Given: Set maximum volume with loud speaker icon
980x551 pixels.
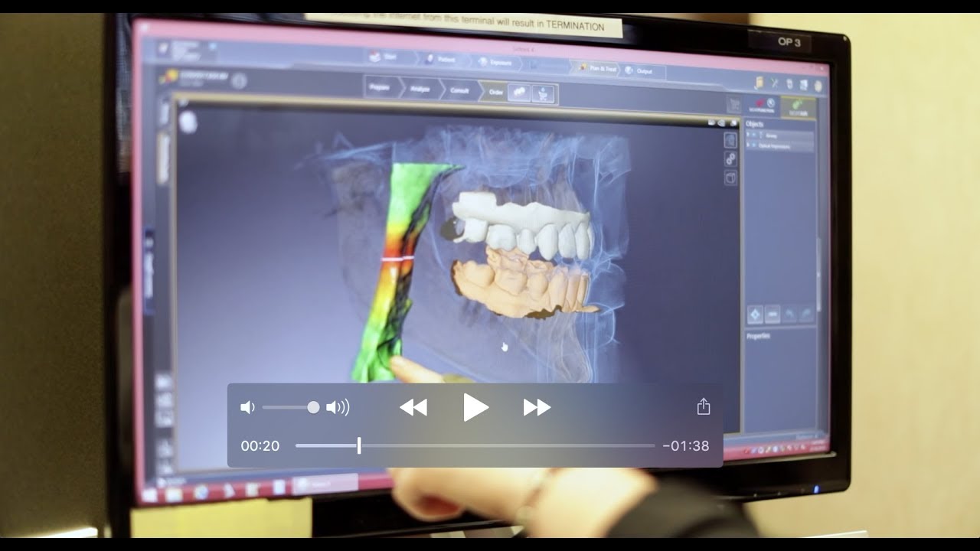Looking at the screenshot, I should (x=338, y=407).
